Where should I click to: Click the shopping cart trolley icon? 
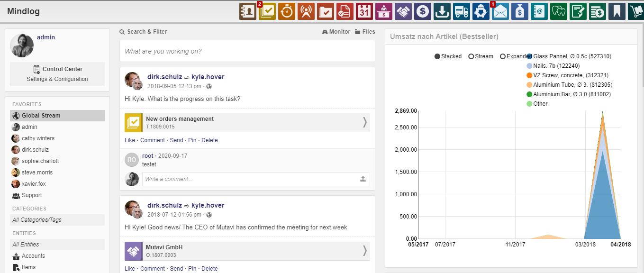[x=635, y=11]
